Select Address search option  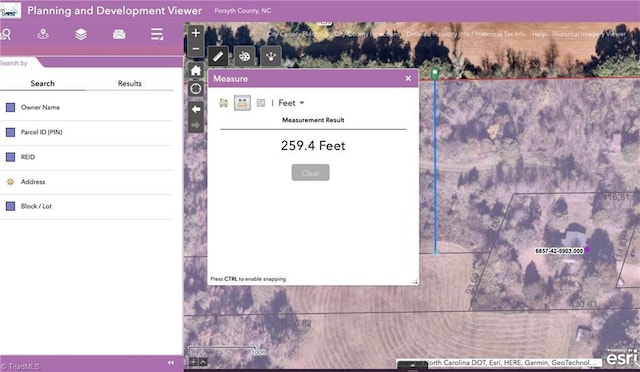tap(87, 182)
